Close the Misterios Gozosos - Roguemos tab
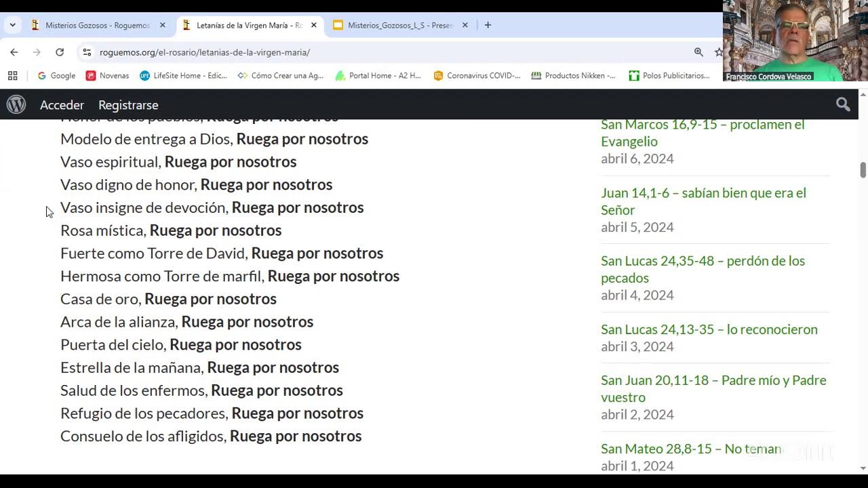Screen dimensions: 868x488 click(162, 25)
